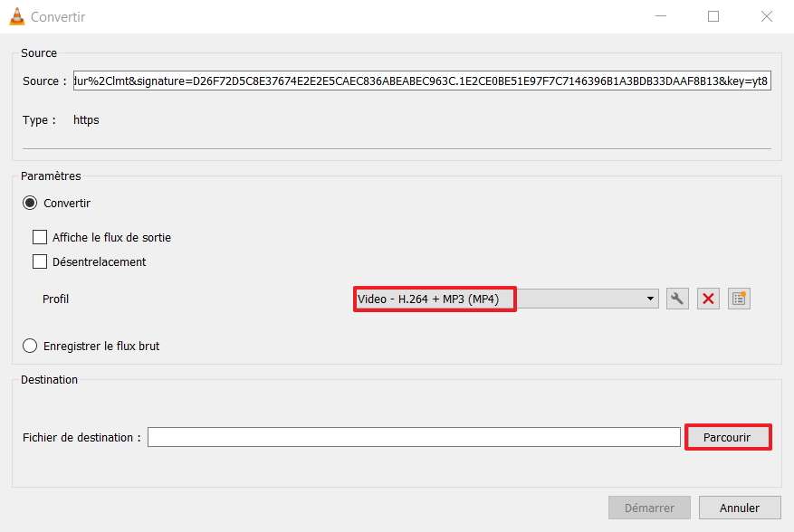Image resolution: width=794 pixels, height=532 pixels.
Task: Cancel with the Annuler button
Action: (739, 508)
